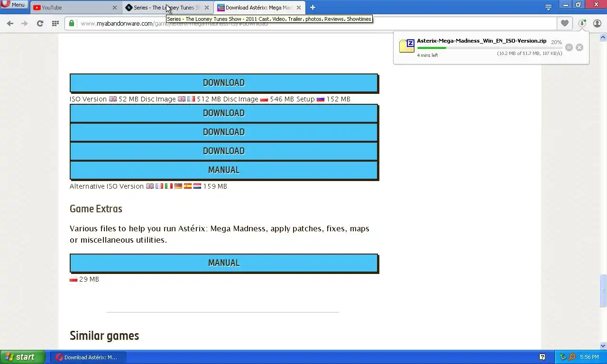607x364 pixels.
Task: Click the Italian flag in Alternative ISO row
Action: 169,186
